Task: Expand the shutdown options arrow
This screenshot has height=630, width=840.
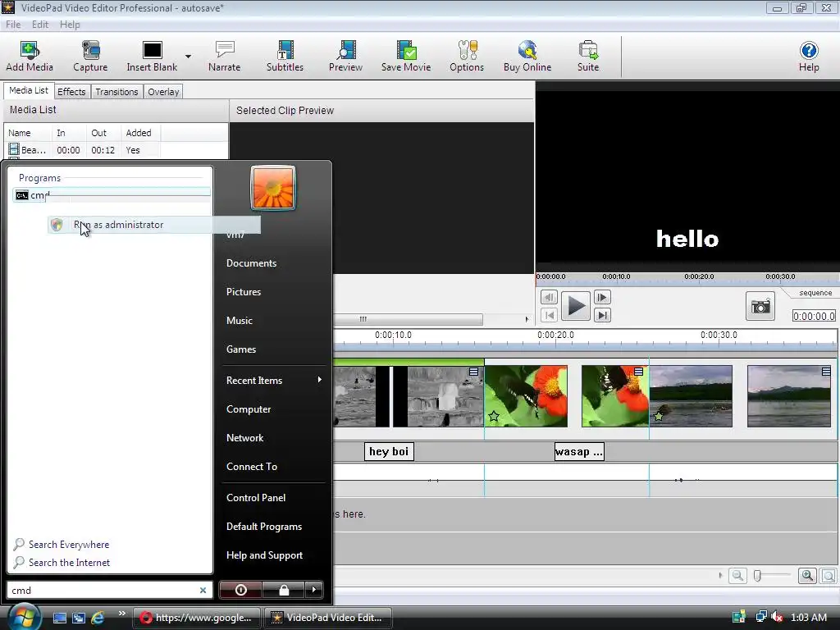Action: [314, 590]
